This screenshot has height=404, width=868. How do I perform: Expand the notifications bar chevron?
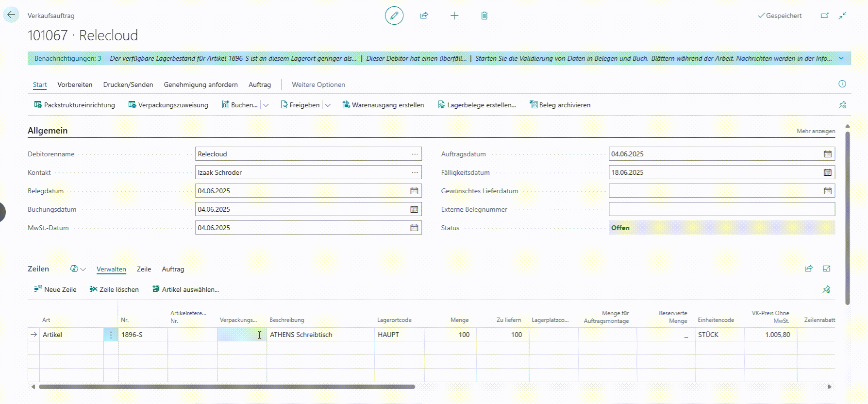point(841,58)
